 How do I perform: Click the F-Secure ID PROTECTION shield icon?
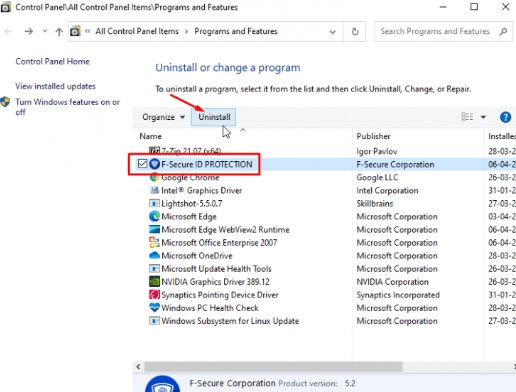click(x=154, y=164)
